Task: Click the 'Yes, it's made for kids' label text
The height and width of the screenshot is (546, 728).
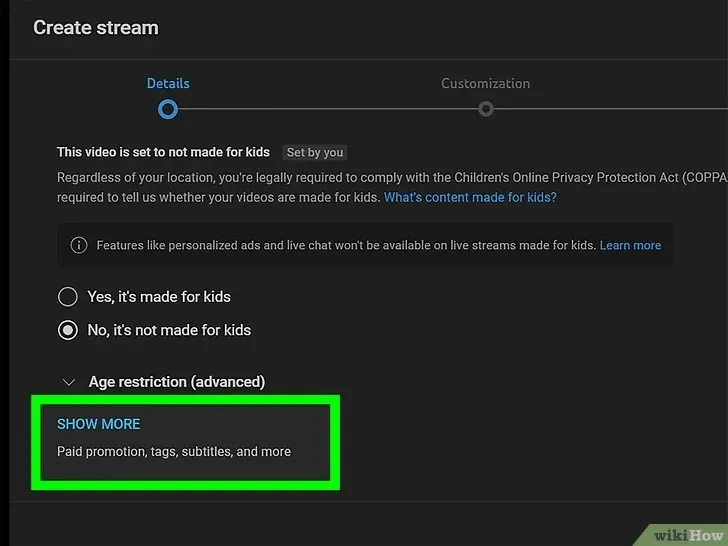Action: 159,297
